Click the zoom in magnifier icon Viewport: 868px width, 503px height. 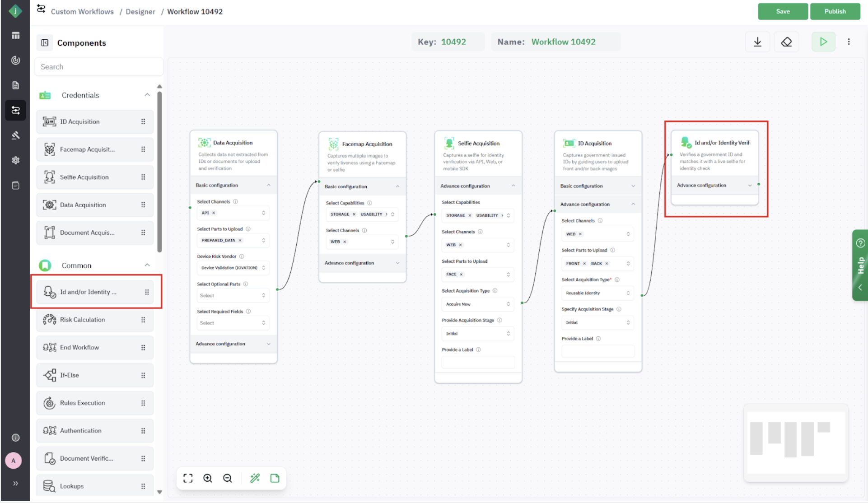208,478
